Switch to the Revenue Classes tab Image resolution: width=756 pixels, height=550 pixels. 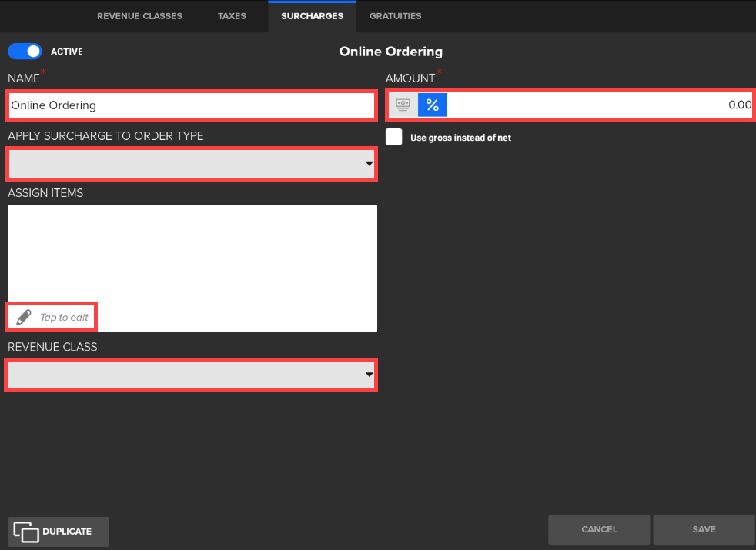point(139,16)
